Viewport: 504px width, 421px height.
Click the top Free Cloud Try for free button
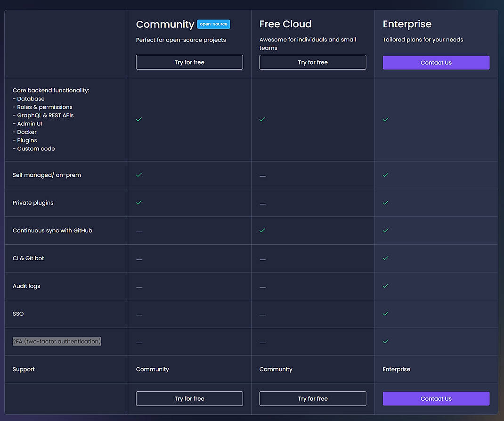tap(313, 62)
